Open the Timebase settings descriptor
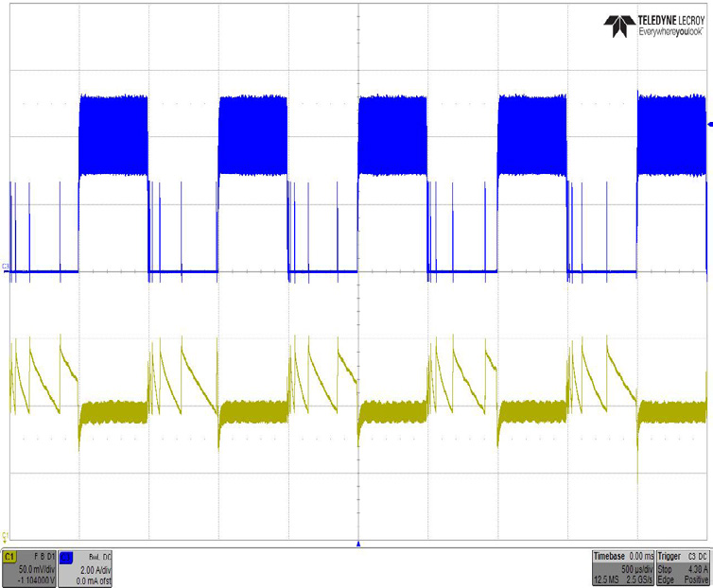This screenshot has width=713, height=588. [610, 558]
